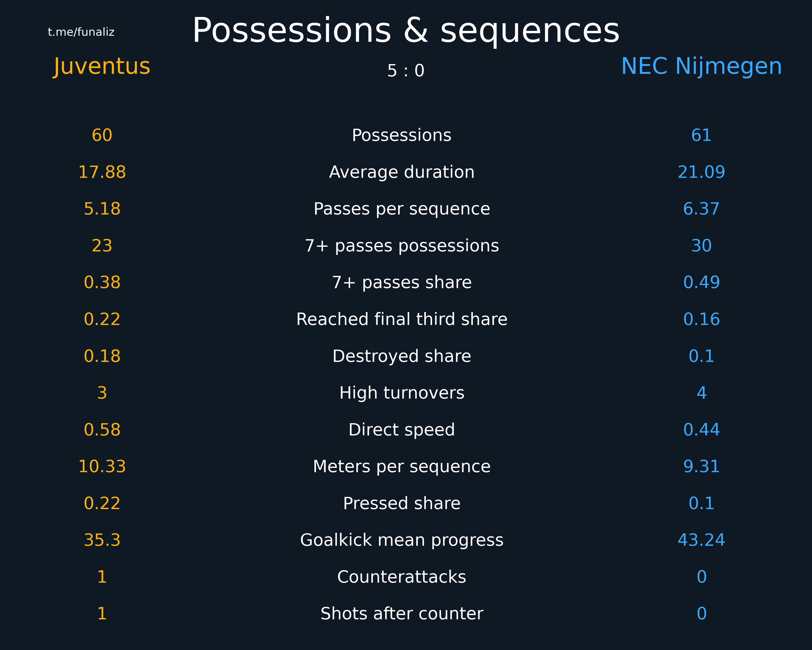This screenshot has height=650, width=812.
Task: Click Juventus value 17.88 for average duration
Action: (x=102, y=172)
